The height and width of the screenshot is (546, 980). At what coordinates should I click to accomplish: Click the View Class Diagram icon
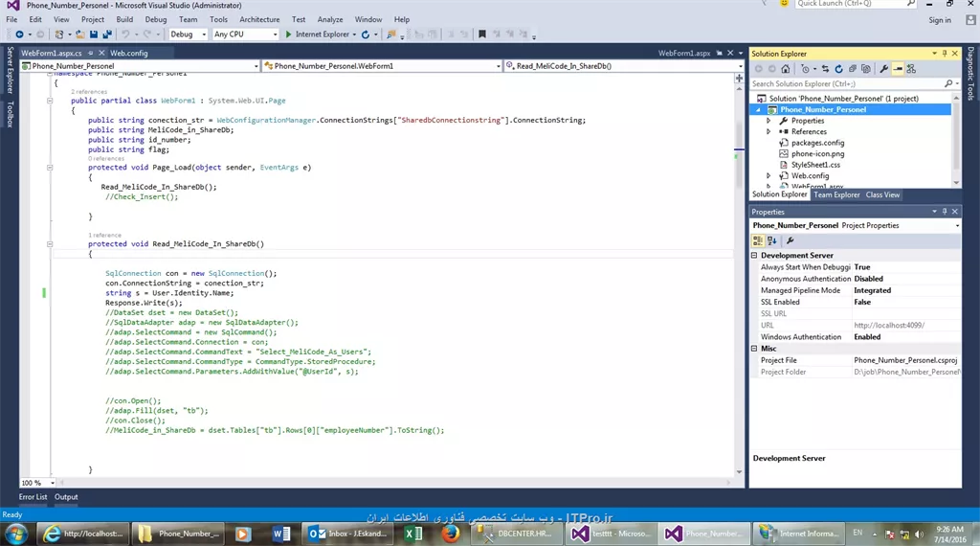tap(911, 69)
